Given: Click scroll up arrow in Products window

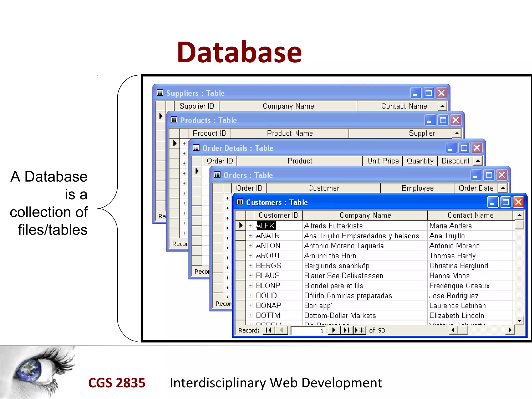Looking at the screenshot, I should 457,133.
